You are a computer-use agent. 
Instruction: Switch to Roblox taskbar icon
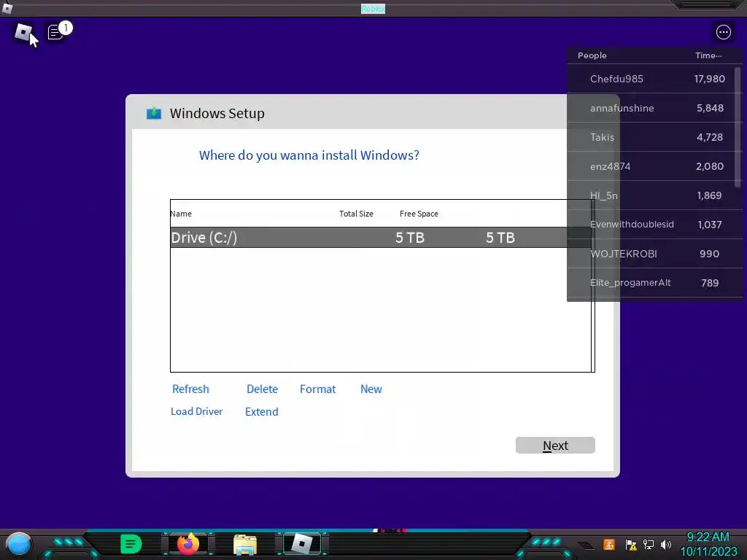point(302,544)
